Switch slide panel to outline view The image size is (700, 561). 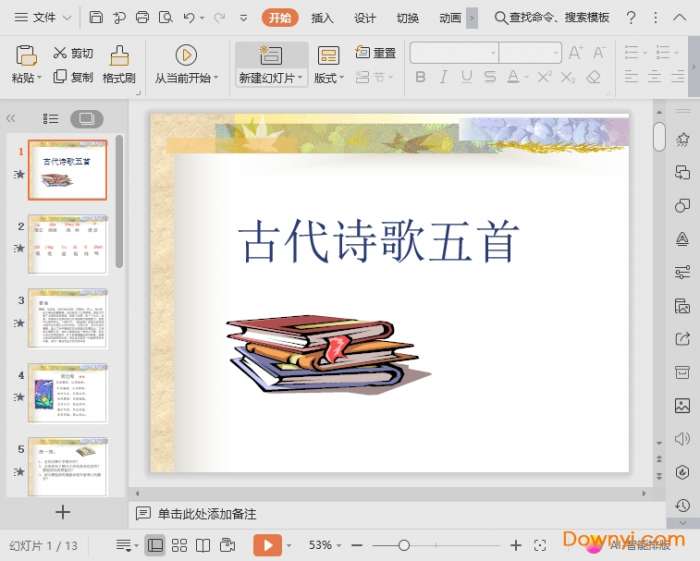click(50, 119)
